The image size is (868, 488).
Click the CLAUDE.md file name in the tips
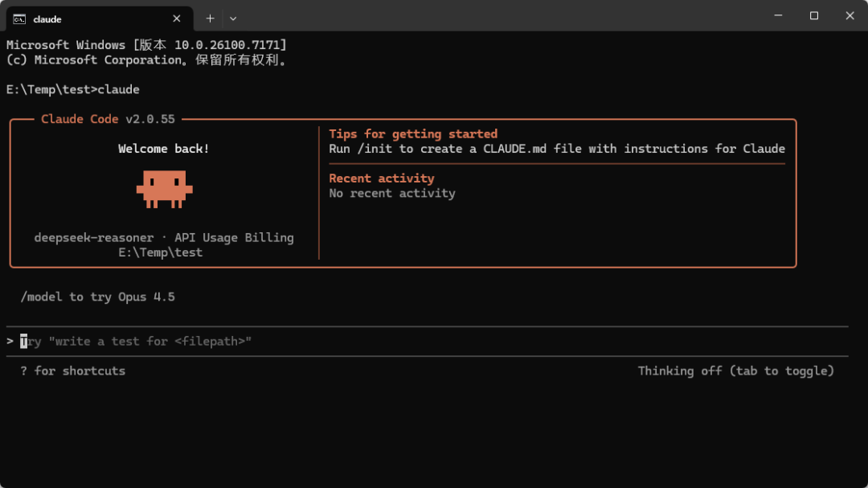[x=514, y=148]
